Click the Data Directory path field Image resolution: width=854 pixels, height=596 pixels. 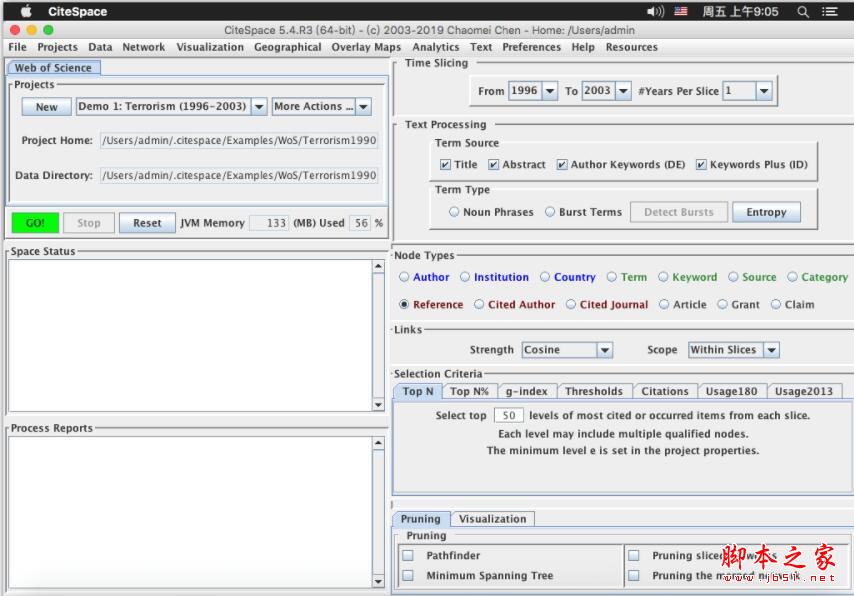pos(239,175)
